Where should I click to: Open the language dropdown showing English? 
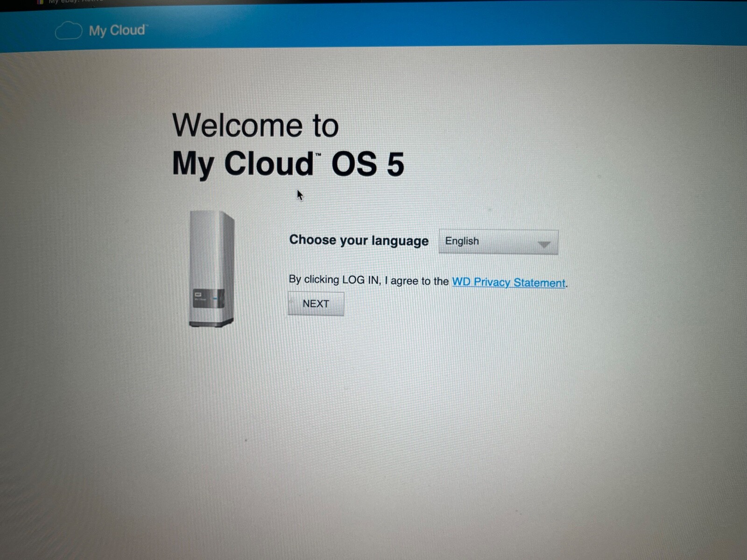pos(498,242)
